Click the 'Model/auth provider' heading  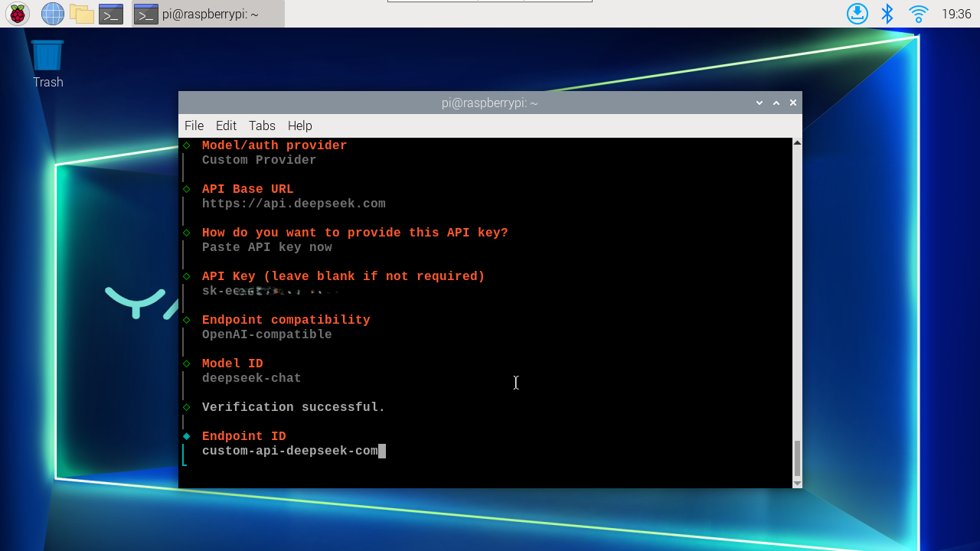coord(274,145)
